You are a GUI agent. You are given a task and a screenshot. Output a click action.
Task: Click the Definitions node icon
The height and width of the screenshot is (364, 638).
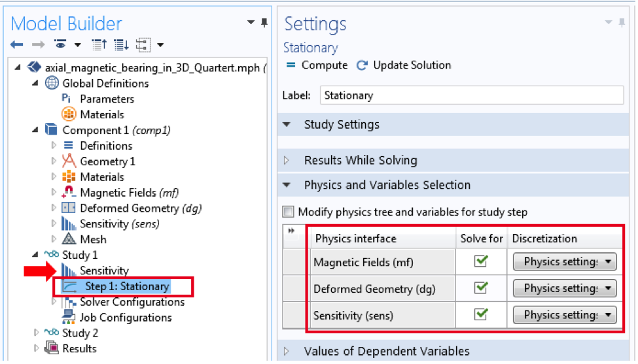point(68,145)
